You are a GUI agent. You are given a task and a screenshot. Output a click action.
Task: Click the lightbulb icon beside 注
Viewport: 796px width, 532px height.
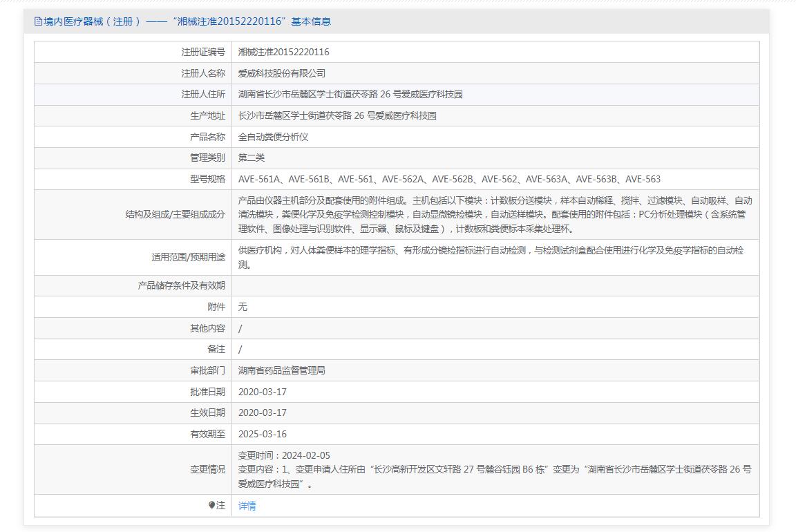click(x=211, y=506)
